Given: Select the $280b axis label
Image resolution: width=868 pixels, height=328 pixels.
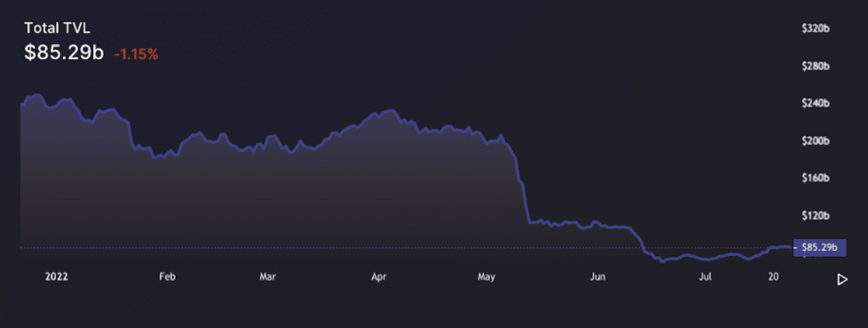Looking at the screenshot, I should [x=816, y=66].
